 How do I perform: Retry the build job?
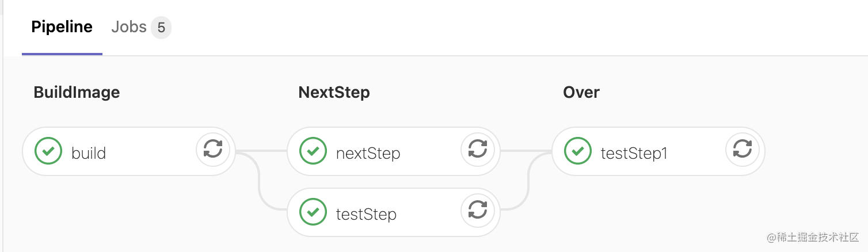(213, 150)
